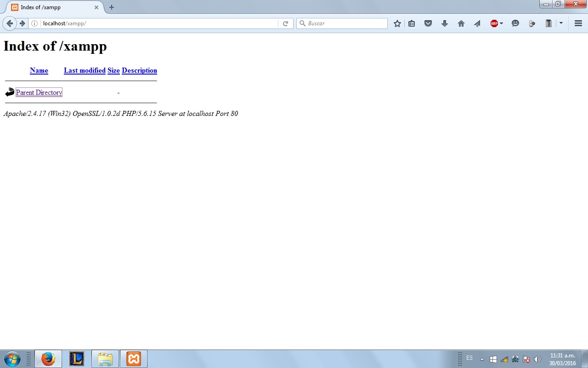Expand the clipboard extension dropdown arrow
Screen dimensions: 588x368
tap(561, 23)
